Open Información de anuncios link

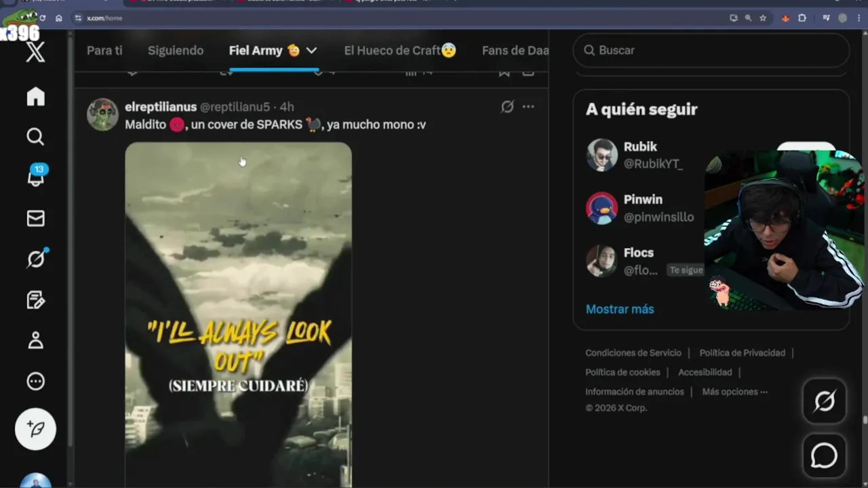click(x=635, y=392)
